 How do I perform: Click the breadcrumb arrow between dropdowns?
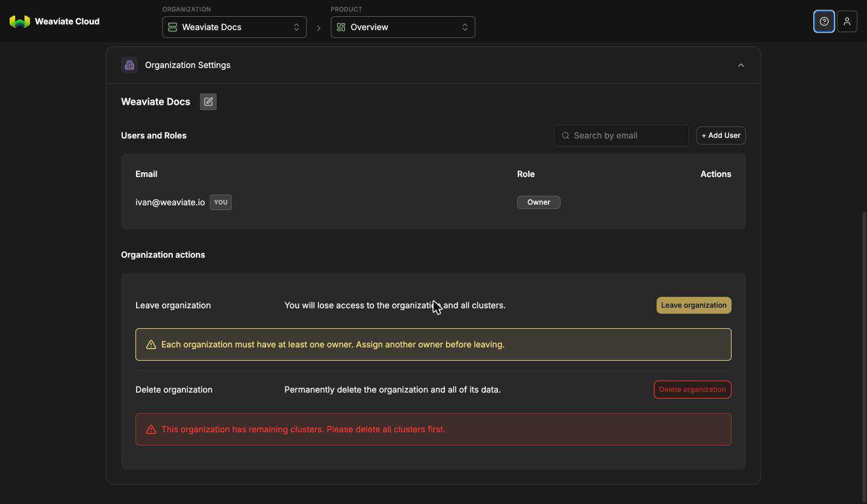point(319,28)
